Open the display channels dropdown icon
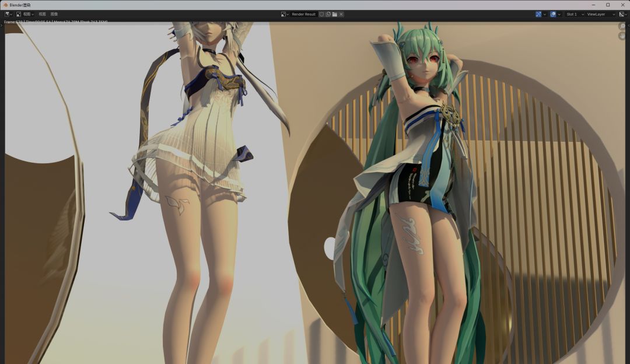630x364 pixels. [x=622, y=14]
